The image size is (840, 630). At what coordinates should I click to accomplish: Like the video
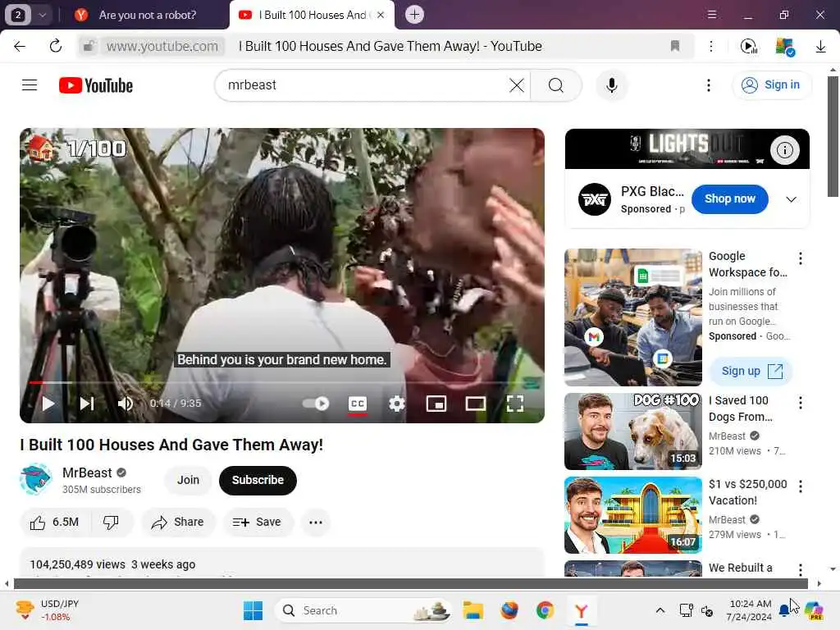[55, 523]
